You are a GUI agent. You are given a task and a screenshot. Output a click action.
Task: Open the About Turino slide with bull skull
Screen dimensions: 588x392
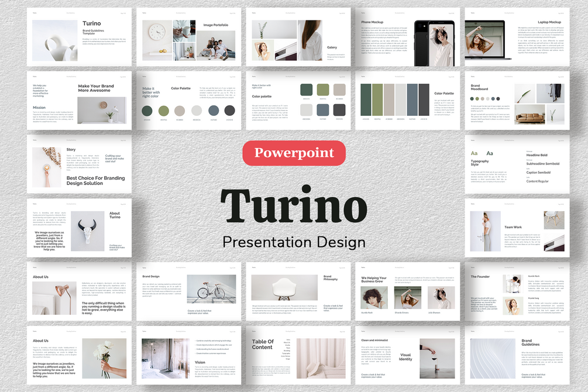tap(79, 228)
